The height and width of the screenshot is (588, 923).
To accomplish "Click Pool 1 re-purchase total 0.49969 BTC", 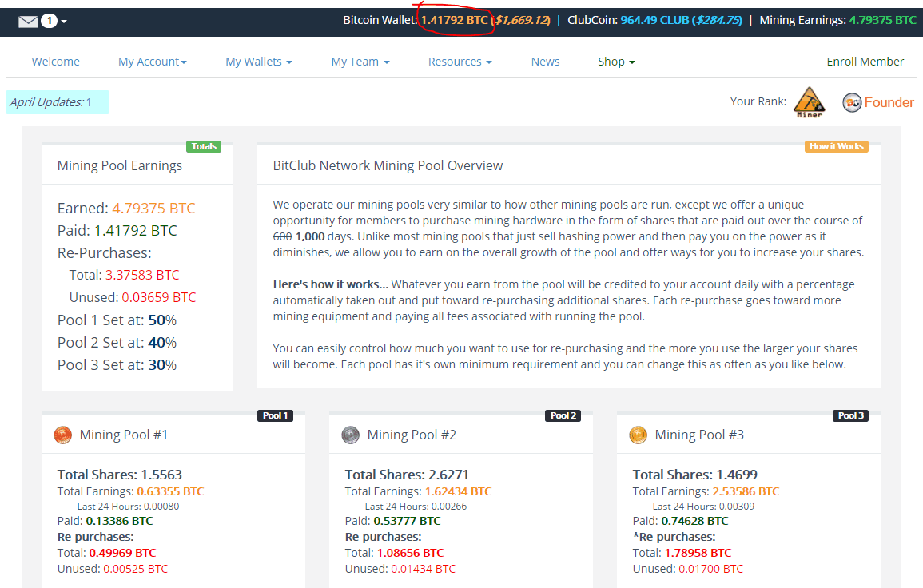I will [106, 553].
